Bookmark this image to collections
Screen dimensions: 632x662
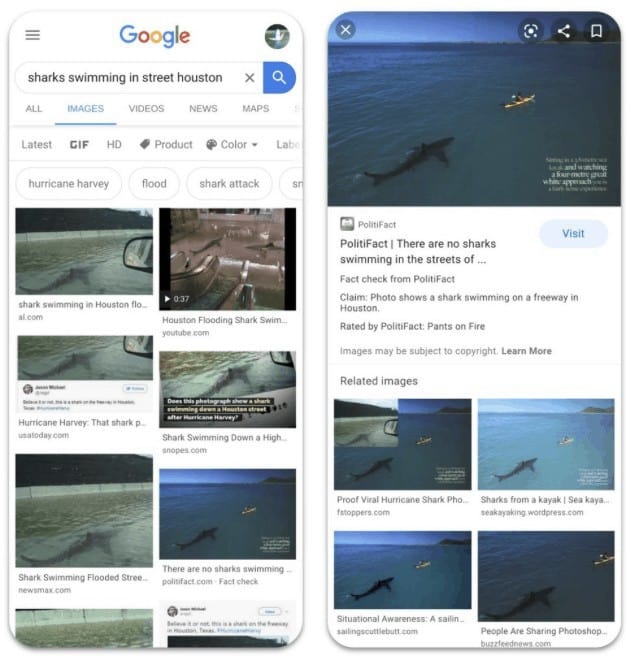click(596, 31)
